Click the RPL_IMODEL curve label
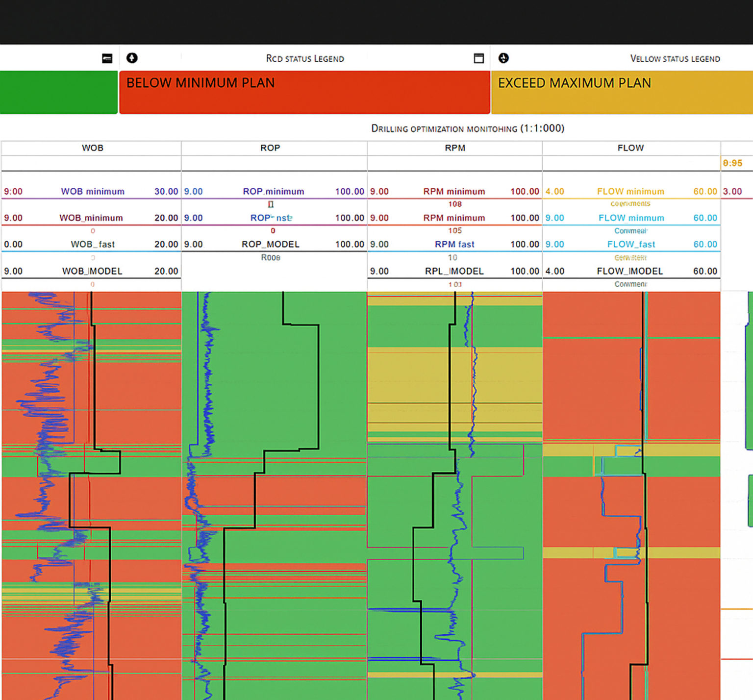 point(454,271)
